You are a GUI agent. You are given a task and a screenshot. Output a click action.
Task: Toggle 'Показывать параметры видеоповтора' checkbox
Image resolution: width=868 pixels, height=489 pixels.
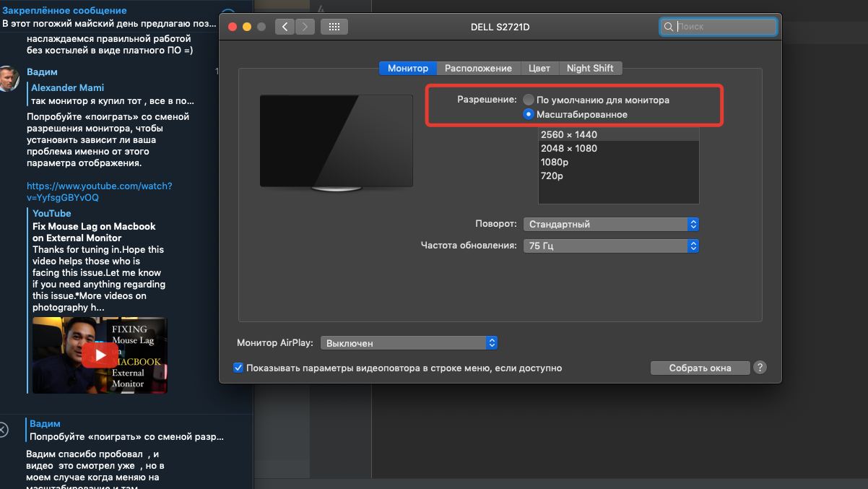(x=238, y=368)
